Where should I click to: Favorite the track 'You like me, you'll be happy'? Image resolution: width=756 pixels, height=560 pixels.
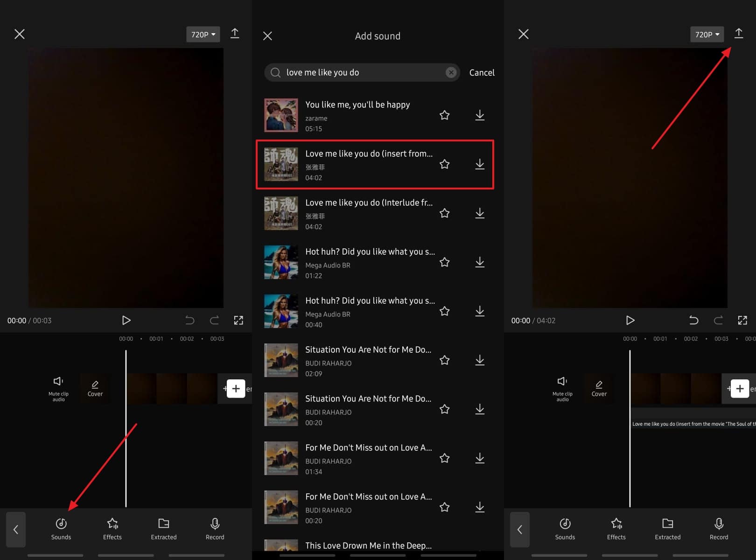444,115
